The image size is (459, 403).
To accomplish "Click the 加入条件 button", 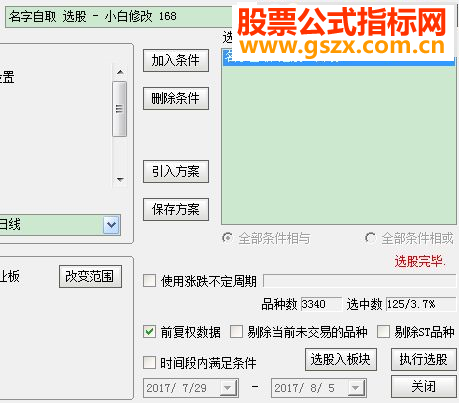I will pyautogui.click(x=176, y=61).
